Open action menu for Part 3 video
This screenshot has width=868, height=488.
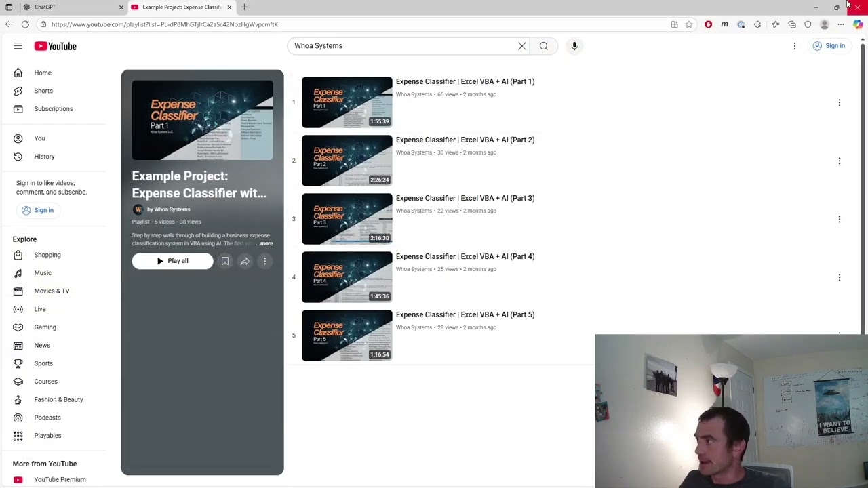pos(839,219)
